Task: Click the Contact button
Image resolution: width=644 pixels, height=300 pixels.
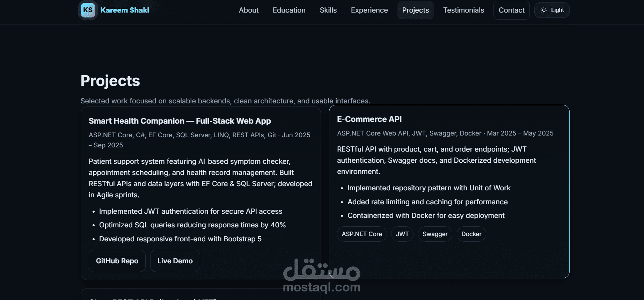Action: (512, 10)
